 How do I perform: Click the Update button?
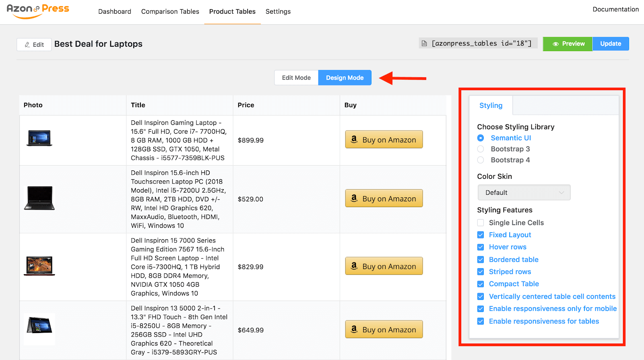tap(610, 44)
